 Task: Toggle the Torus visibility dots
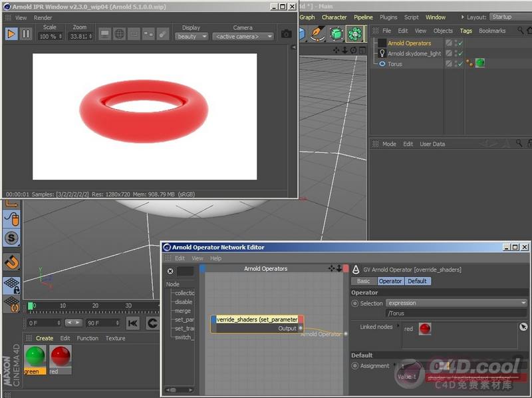456,64
